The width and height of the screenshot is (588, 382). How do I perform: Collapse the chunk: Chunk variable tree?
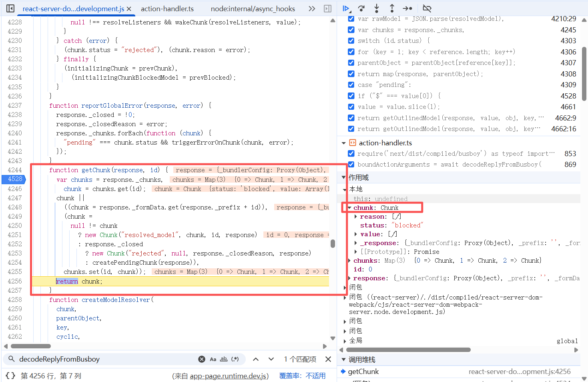pos(349,208)
